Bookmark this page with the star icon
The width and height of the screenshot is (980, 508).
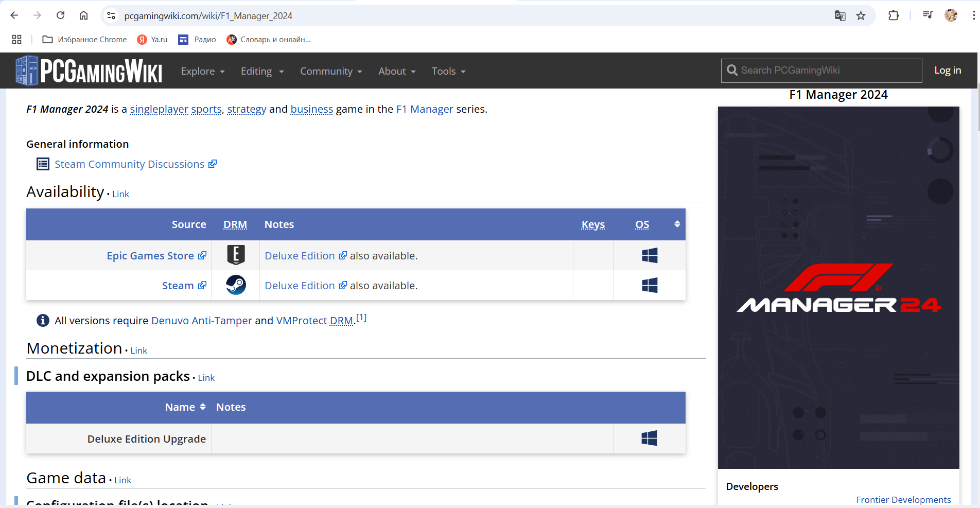click(861, 16)
